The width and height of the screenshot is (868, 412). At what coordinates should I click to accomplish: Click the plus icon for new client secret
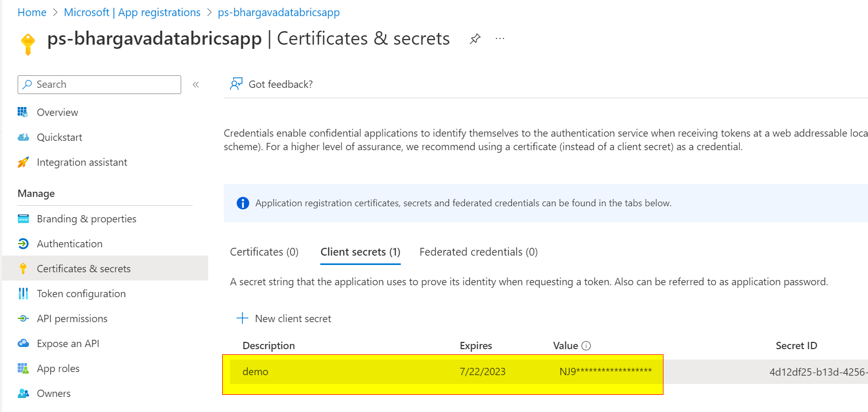click(x=242, y=318)
